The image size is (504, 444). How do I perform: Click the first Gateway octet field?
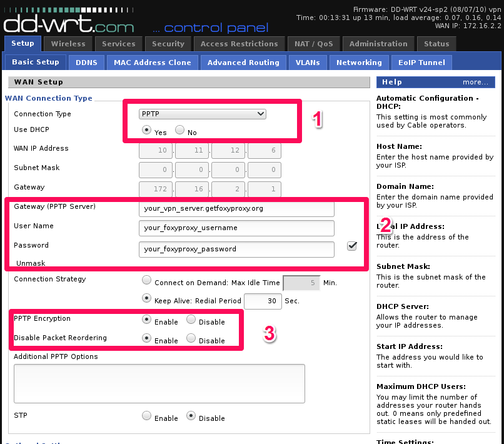pos(156,189)
